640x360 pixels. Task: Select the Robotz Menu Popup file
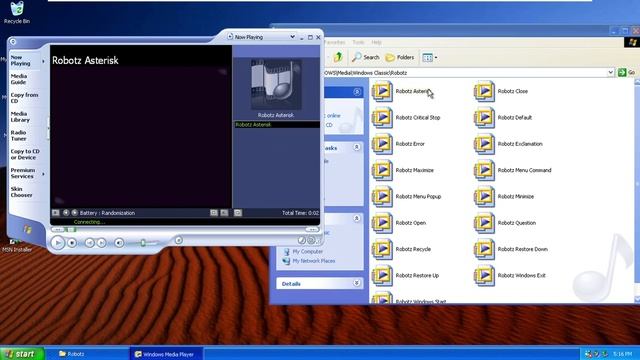[x=407, y=197]
